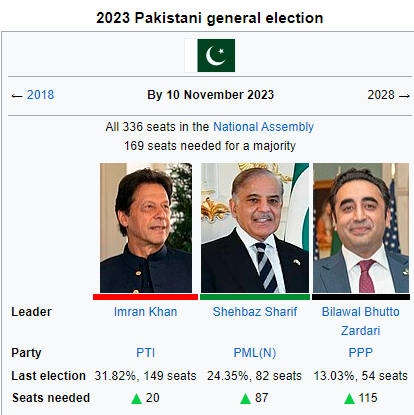Click Imran Khan's portrait photo
This screenshot has height=415, width=414.
point(146,228)
